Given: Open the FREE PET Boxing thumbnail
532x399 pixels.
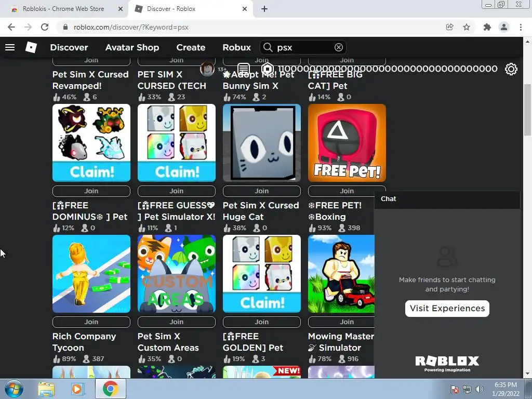Looking at the screenshot, I should [347, 143].
